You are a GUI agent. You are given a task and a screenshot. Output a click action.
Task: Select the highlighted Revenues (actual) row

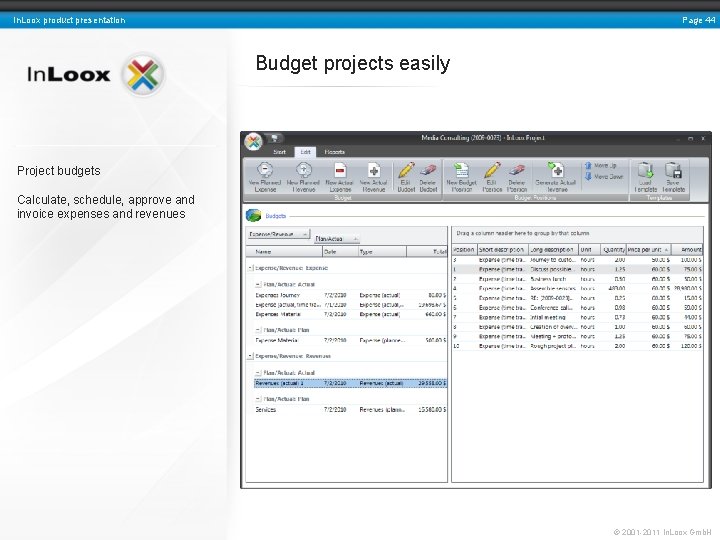coord(350,383)
